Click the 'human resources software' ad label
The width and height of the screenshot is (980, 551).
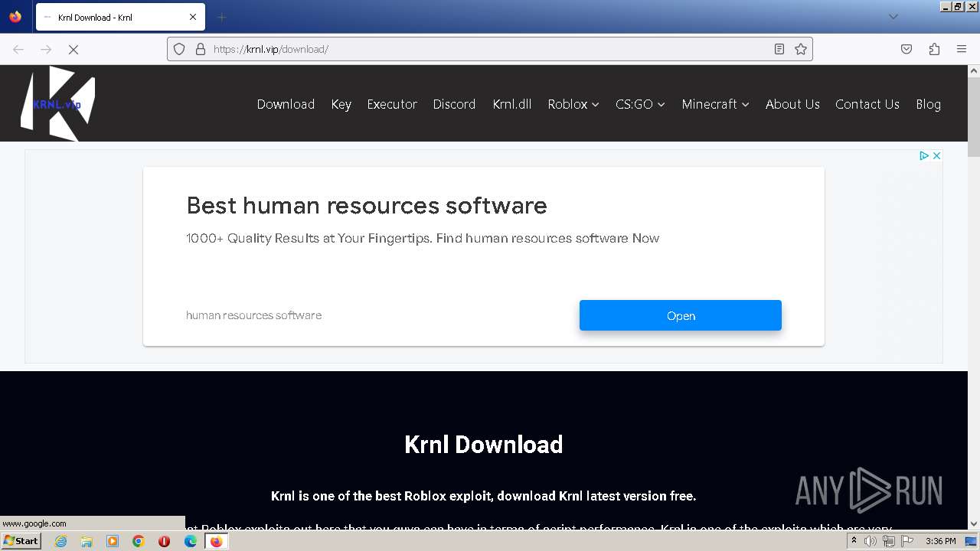point(253,315)
